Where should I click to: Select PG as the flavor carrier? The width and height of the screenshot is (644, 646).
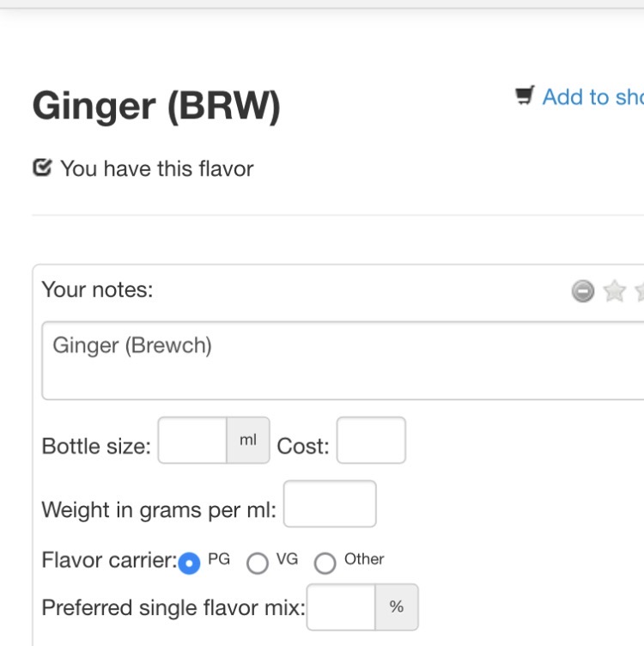click(189, 563)
